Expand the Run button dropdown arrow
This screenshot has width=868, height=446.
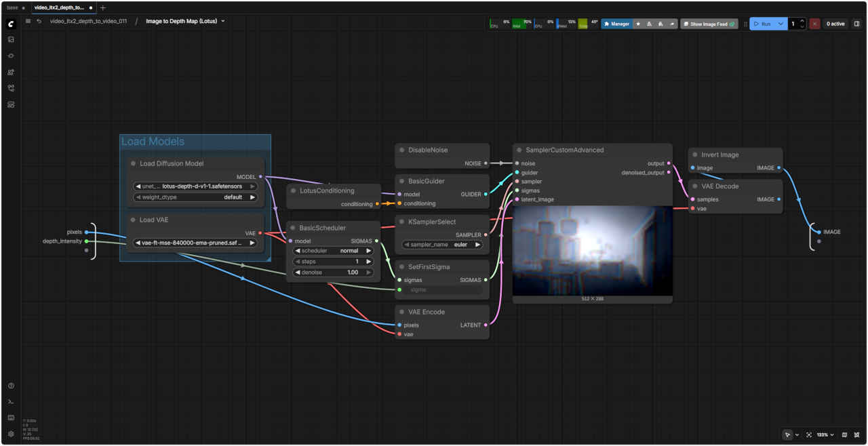[x=781, y=24]
